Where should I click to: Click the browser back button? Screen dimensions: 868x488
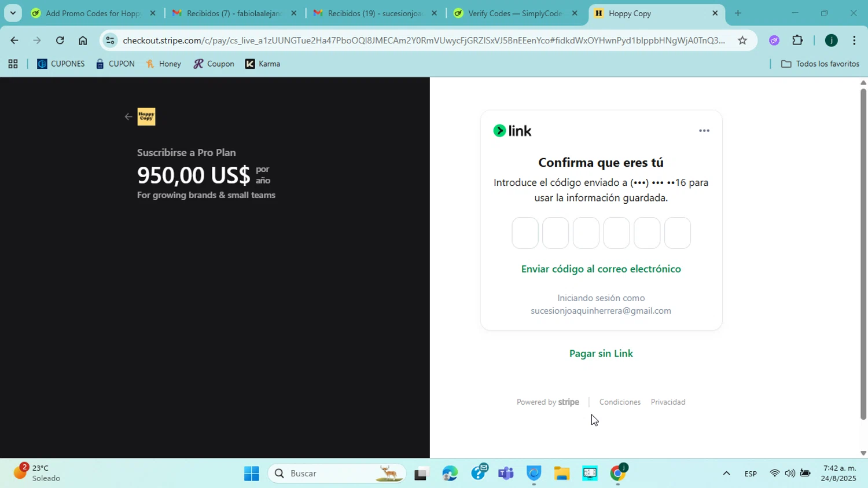pyautogui.click(x=14, y=41)
